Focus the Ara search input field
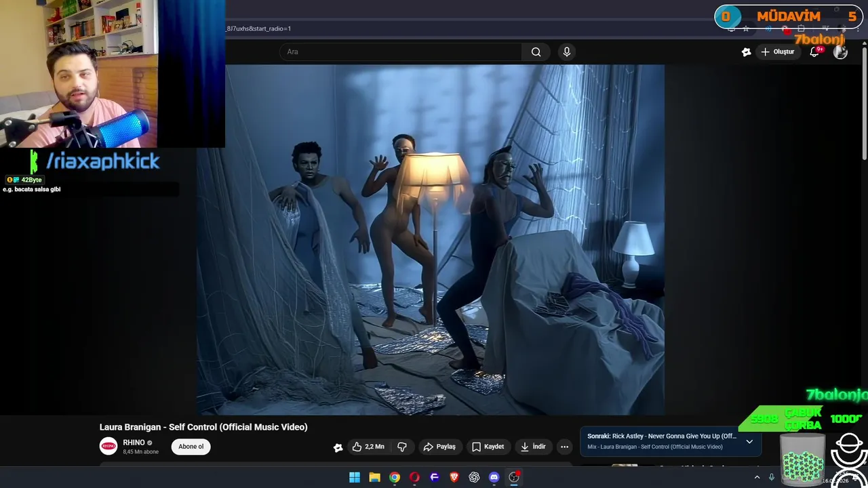 [x=400, y=52]
